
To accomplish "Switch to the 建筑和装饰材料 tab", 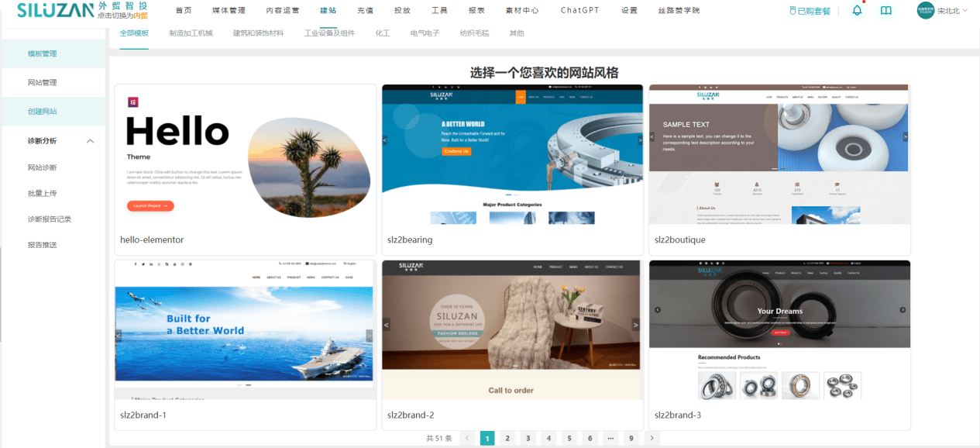I will click(259, 33).
